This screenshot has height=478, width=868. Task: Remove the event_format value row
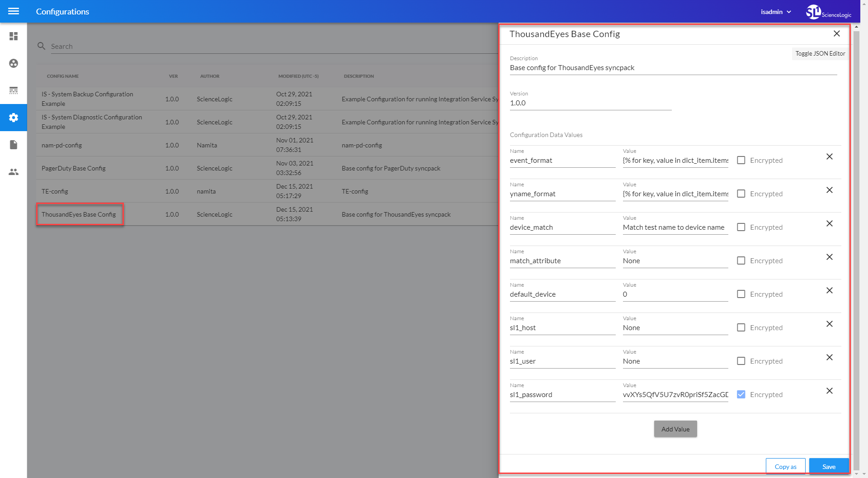coord(830,156)
